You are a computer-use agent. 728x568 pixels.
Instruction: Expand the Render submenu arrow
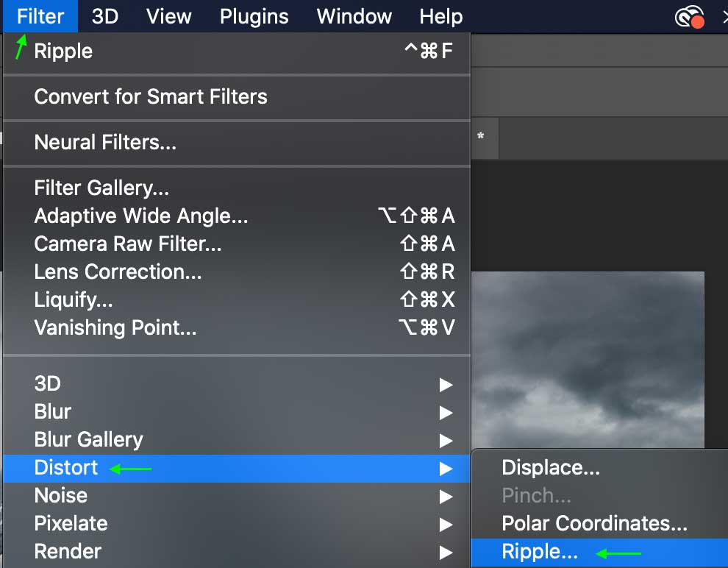[446, 553]
